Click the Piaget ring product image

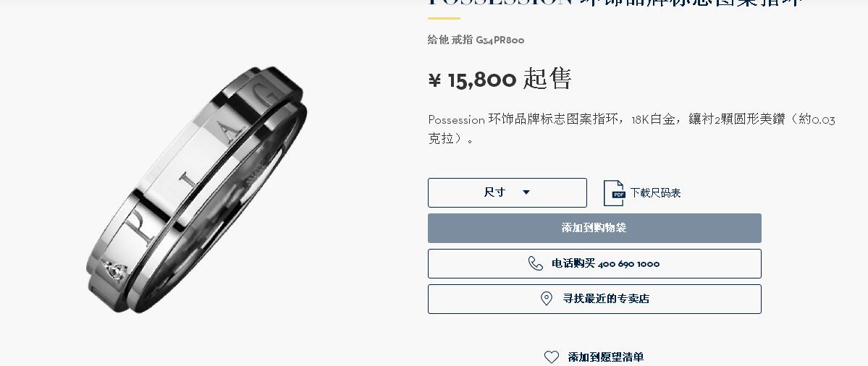click(197, 190)
